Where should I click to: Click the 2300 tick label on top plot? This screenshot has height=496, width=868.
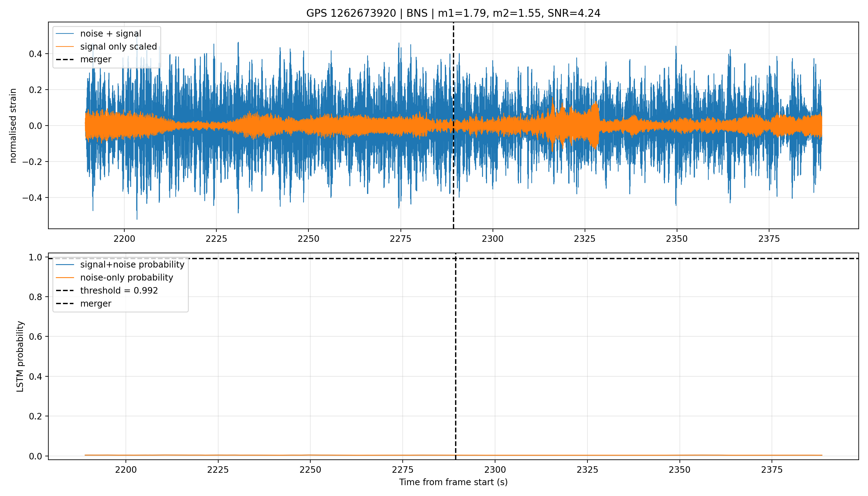point(493,238)
